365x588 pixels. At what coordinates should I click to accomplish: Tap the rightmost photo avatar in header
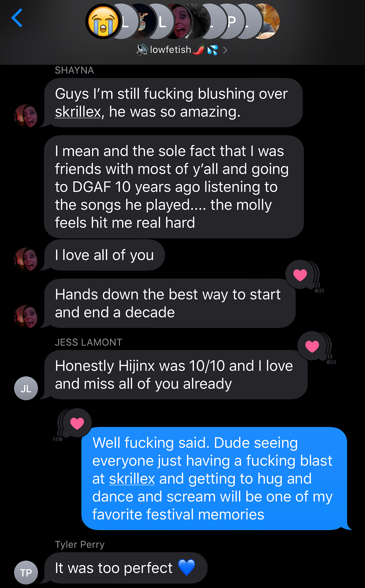coord(267,21)
